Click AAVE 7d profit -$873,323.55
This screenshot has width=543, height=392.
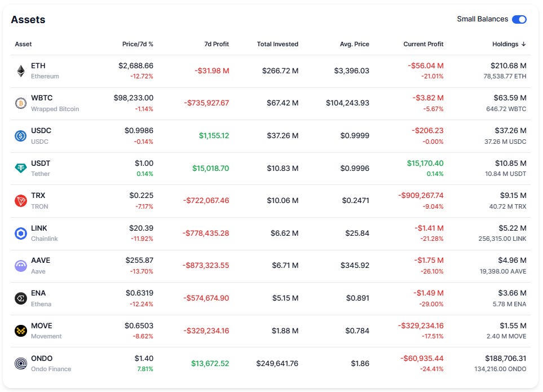point(206,266)
